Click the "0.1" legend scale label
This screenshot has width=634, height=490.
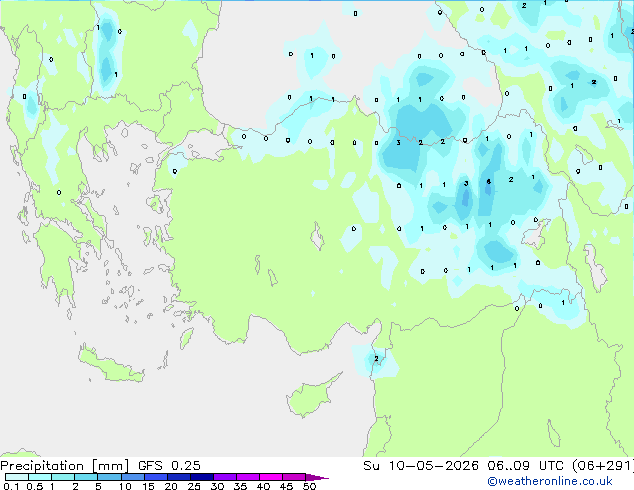coord(11,486)
